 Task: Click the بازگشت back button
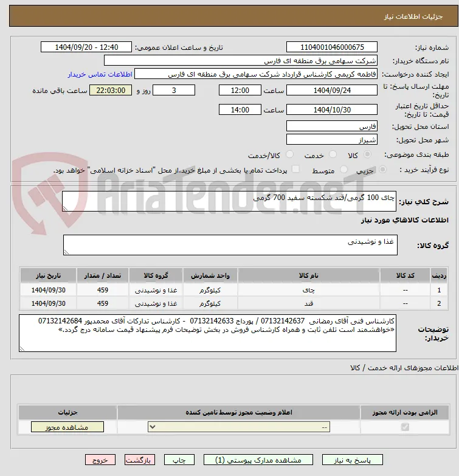click(140, 460)
